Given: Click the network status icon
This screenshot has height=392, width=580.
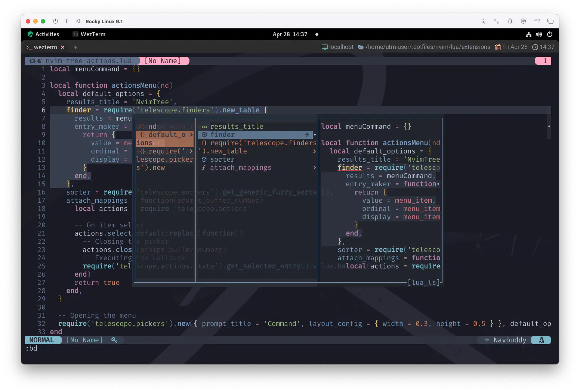Looking at the screenshot, I should 528,34.
